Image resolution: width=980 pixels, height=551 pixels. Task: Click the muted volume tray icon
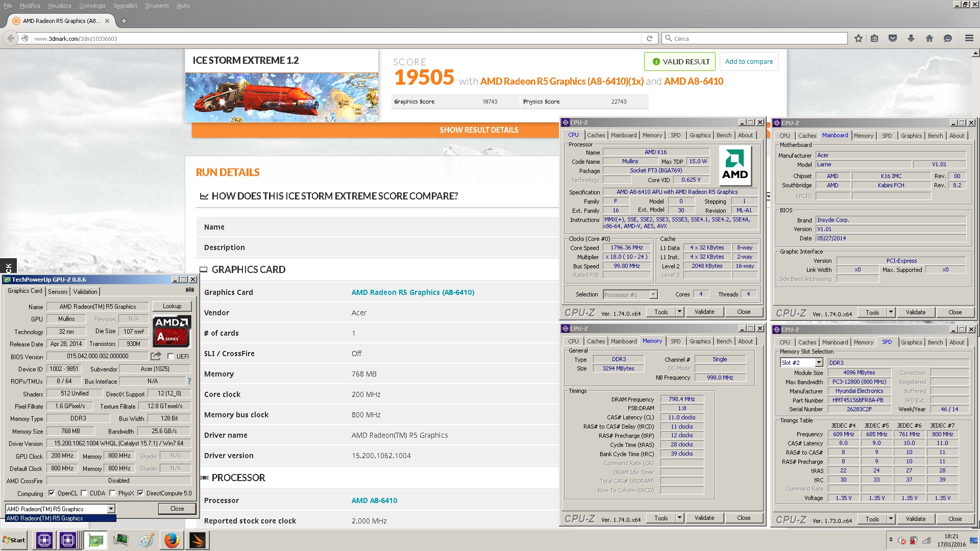coord(902,540)
